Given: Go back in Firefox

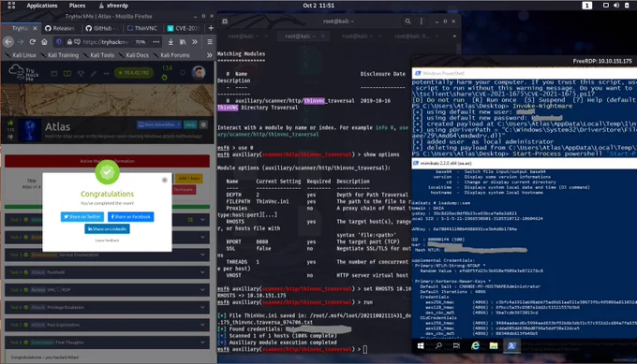Looking at the screenshot, I should click(8, 41).
